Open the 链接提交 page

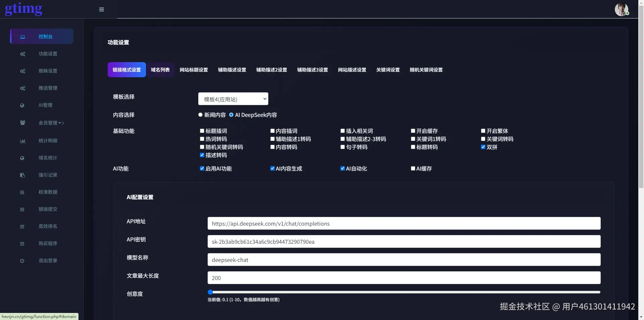pyautogui.click(x=48, y=209)
